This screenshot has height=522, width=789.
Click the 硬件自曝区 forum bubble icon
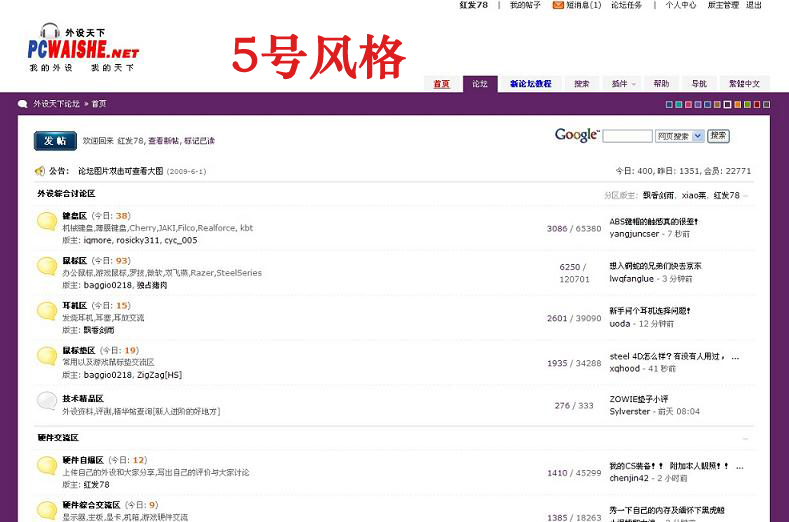click(x=47, y=465)
